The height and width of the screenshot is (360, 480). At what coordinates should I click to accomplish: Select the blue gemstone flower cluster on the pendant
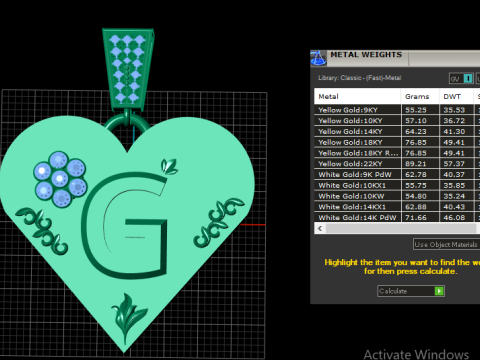60,179
